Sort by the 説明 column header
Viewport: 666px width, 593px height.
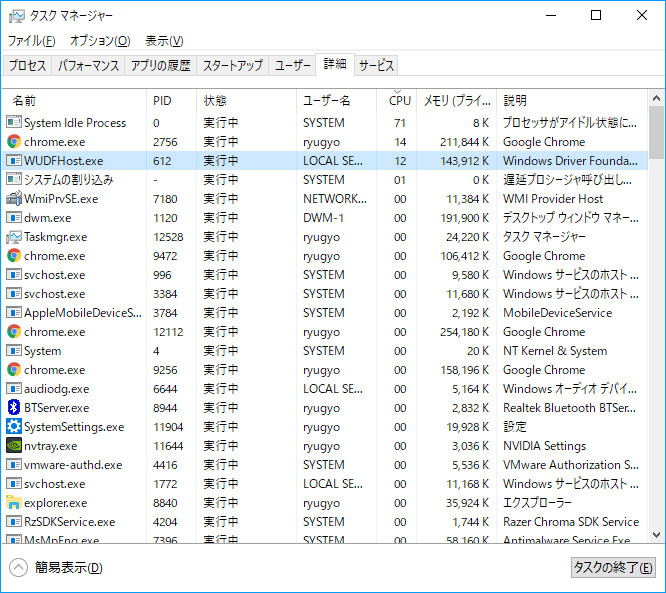tap(572, 101)
